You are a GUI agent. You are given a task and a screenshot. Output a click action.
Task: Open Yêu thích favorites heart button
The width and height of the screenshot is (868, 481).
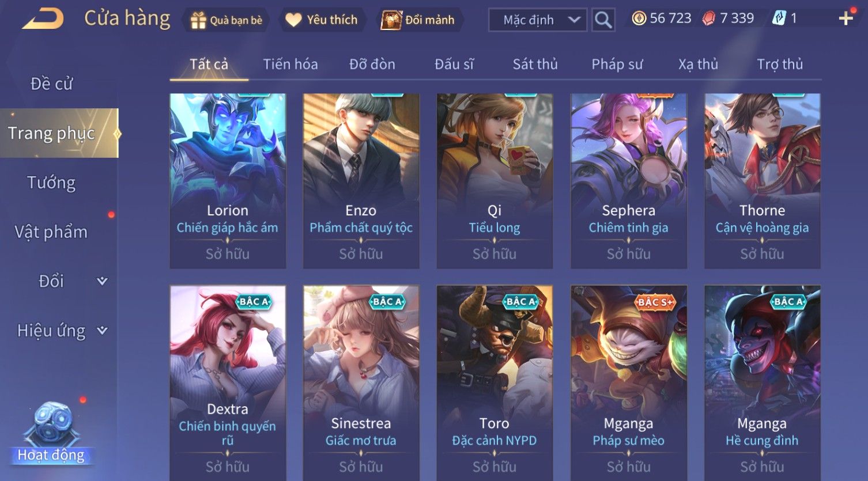click(322, 20)
